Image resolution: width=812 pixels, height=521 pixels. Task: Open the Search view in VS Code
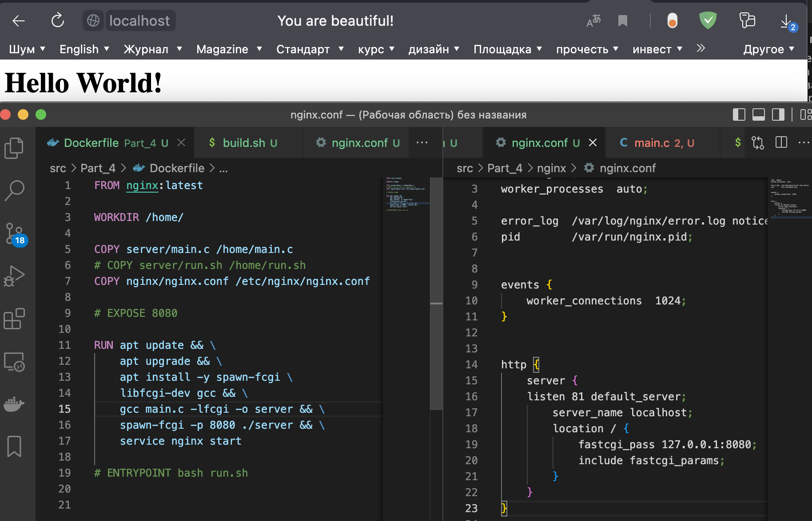[14, 190]
